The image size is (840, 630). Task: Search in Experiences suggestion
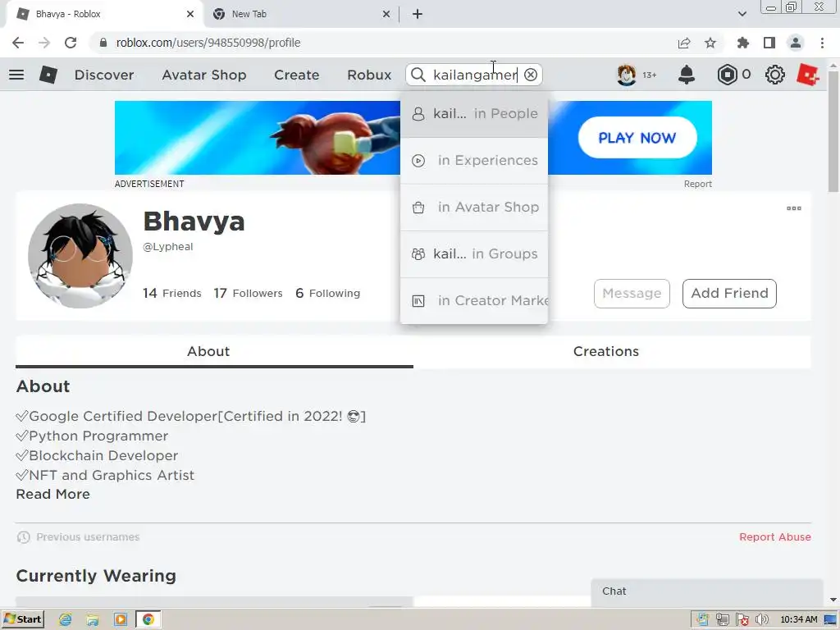(474, 161)
